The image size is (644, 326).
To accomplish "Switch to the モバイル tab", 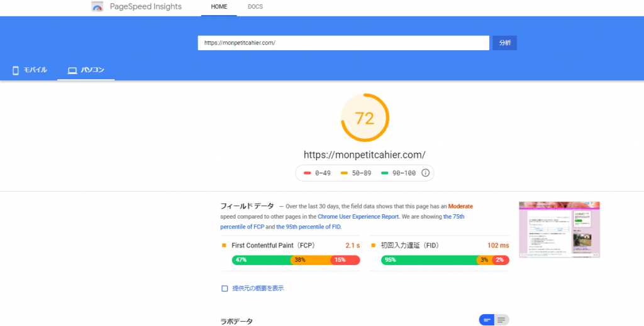I will tap(30, 70).
